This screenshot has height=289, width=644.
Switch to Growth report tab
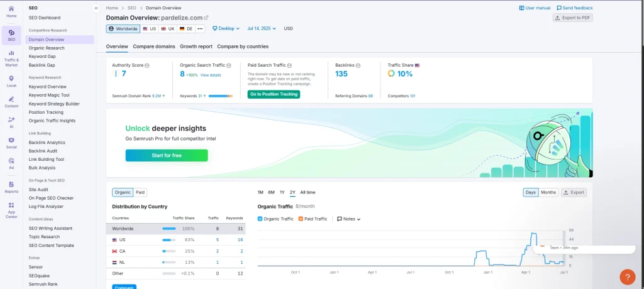pos(196,46)
